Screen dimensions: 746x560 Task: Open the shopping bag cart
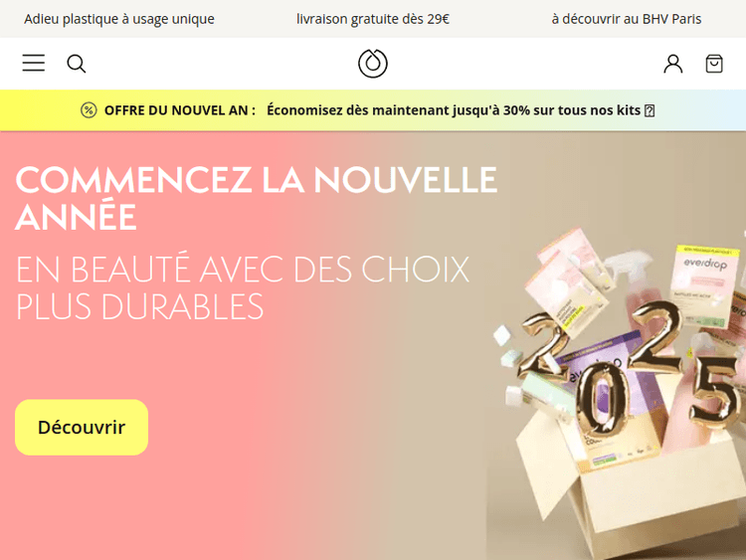(713, 64)
